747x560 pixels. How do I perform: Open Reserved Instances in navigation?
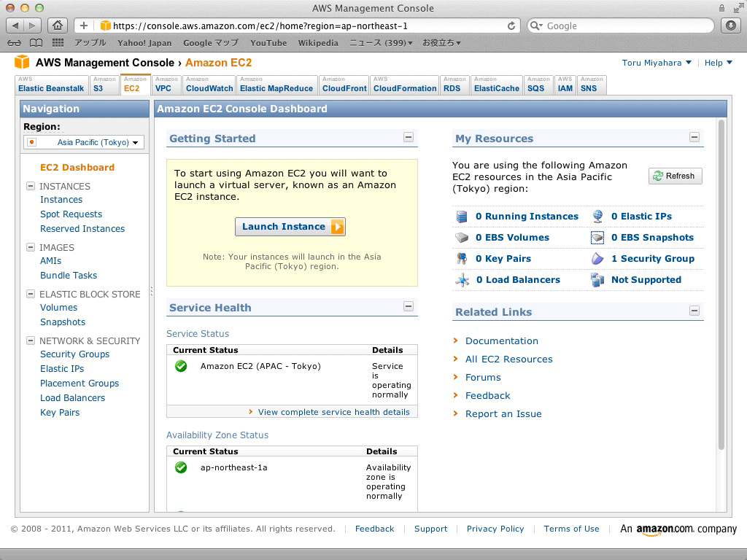coord(82,228)
